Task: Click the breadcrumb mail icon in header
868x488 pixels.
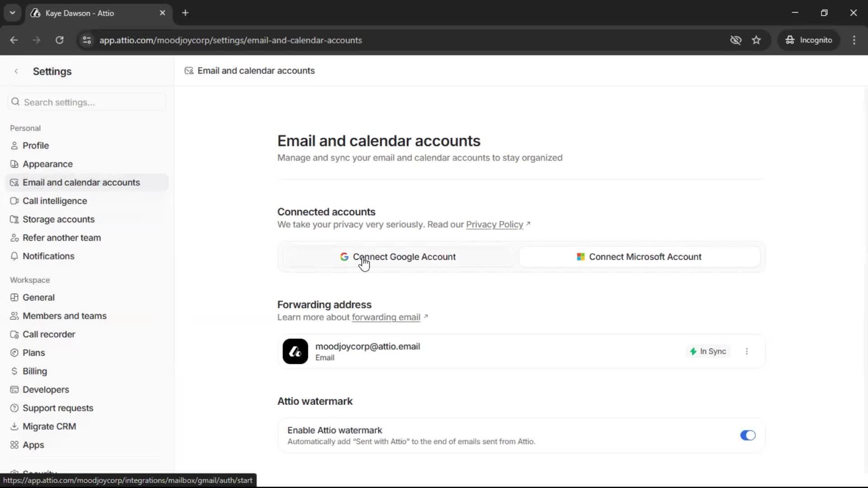Action: (x=189, y=70)
